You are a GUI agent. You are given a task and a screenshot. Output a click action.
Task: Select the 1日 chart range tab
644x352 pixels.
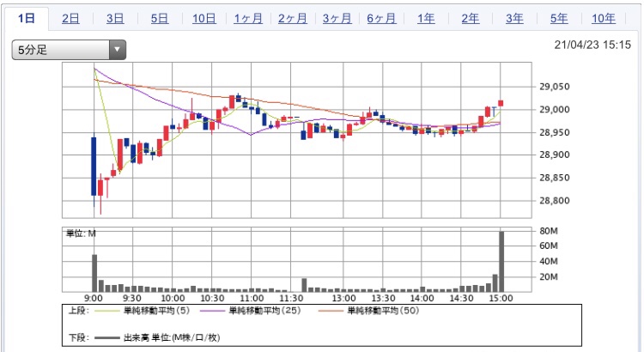click(x=27, y=19)
